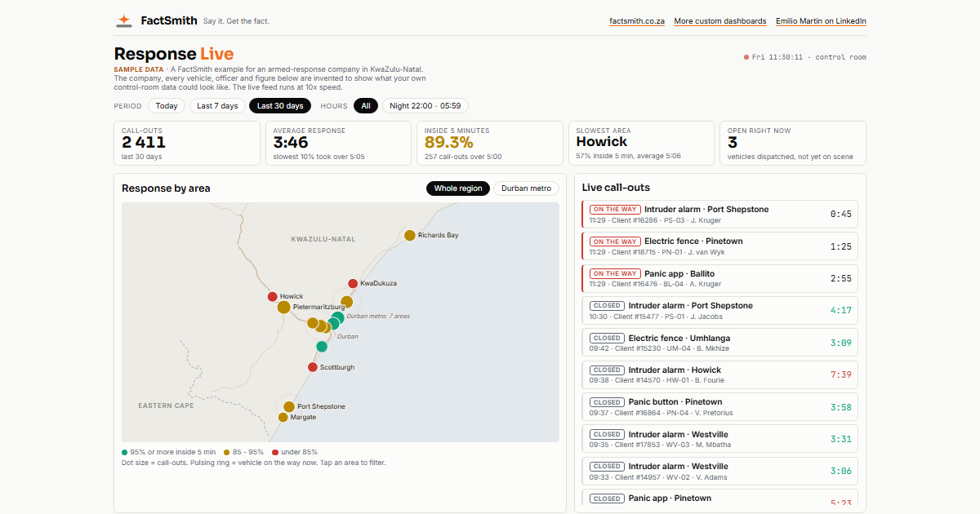Open Electric fence Pinetown call-out
Screen dimensions: 980x514
pyautogui.click(x=719, y=246)
